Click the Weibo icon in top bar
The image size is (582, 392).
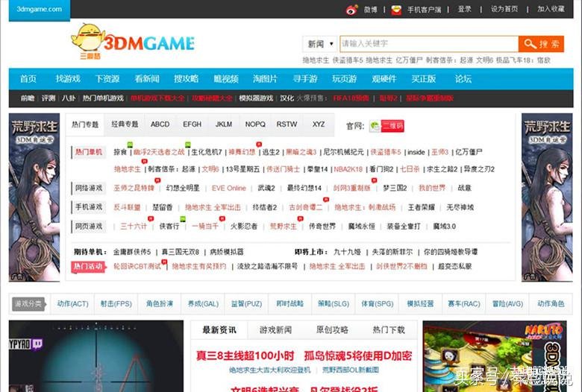click(x=351, y=10)
